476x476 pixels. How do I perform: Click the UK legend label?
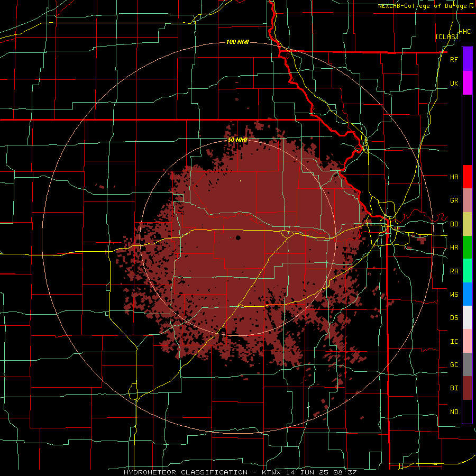click(454, 83)
